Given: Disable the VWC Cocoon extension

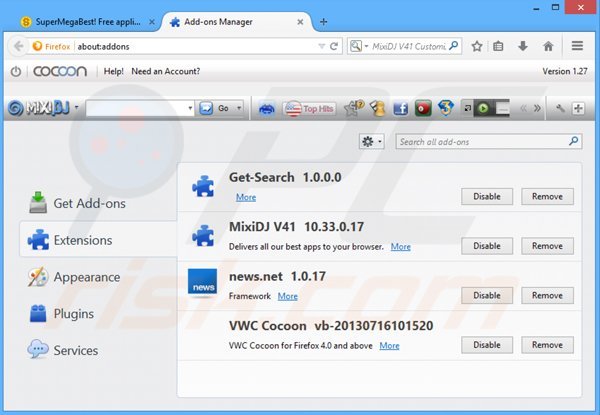Looking at the screenshot, I should [487, 345].
